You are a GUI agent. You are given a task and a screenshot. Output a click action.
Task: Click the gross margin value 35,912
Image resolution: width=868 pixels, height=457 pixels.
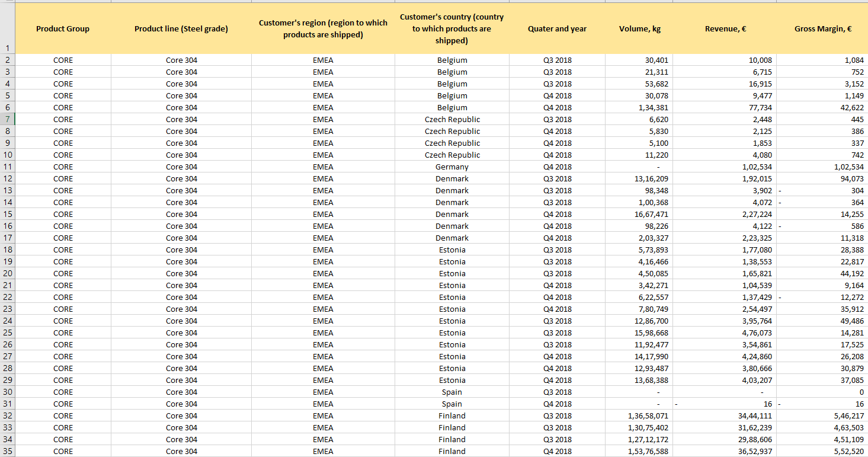pyautogui.click(x=822, y=309)
